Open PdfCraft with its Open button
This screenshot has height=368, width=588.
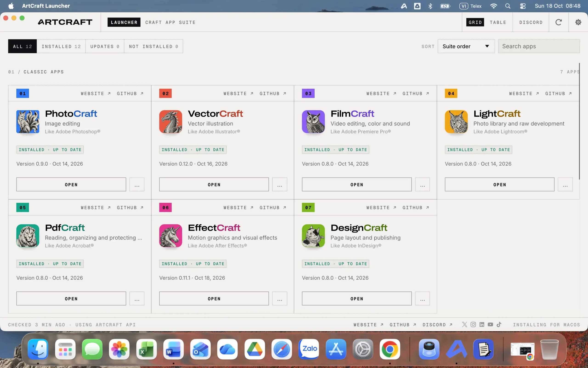tap(71, 299)
